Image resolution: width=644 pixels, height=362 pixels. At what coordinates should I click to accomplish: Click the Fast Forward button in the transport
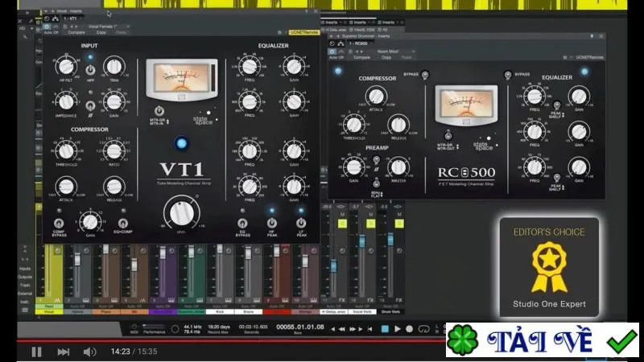point(352,329)
